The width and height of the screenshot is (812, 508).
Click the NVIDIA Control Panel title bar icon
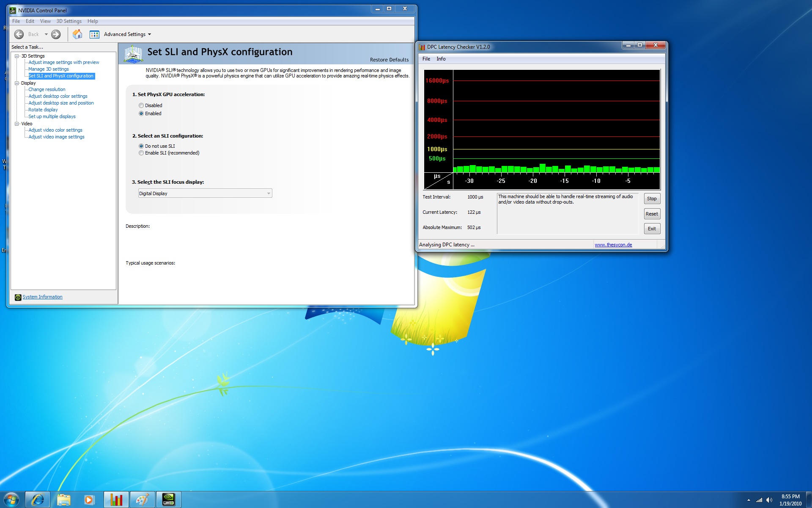click(13, 10)
